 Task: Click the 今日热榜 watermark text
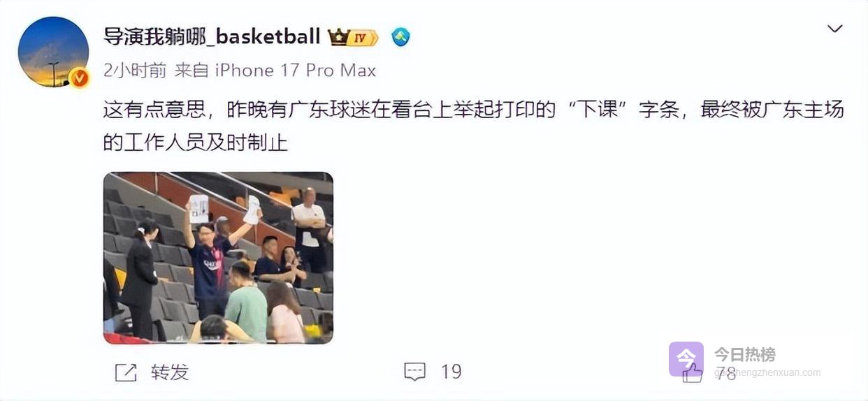[x=745, y=354]
